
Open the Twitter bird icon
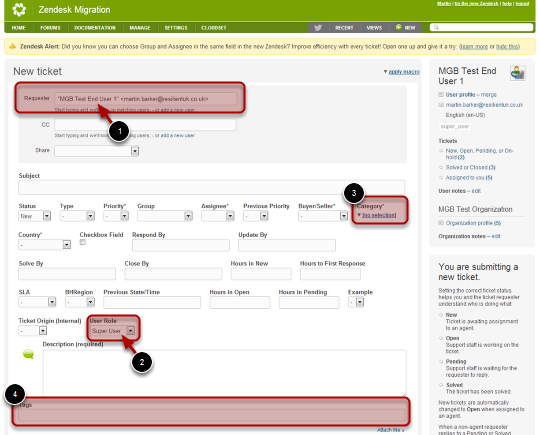pyautogui.click(x=318, y=28)
